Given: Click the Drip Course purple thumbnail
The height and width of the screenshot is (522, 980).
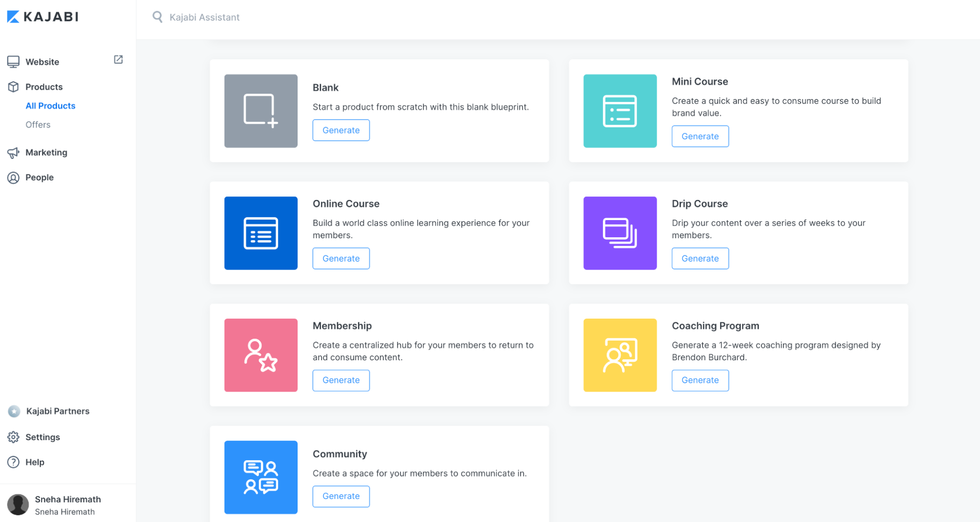Looking at the screenshot, I should tap(620, 233).
